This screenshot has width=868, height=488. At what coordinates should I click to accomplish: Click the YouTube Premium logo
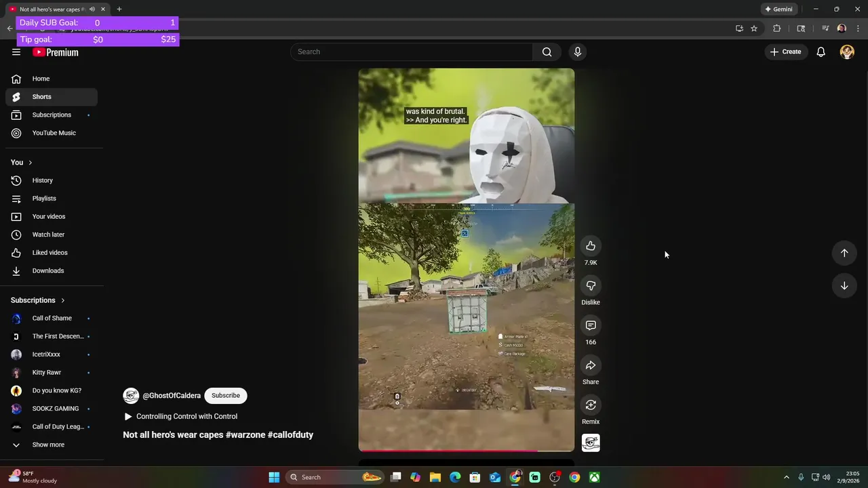click(x=56, y=52)
